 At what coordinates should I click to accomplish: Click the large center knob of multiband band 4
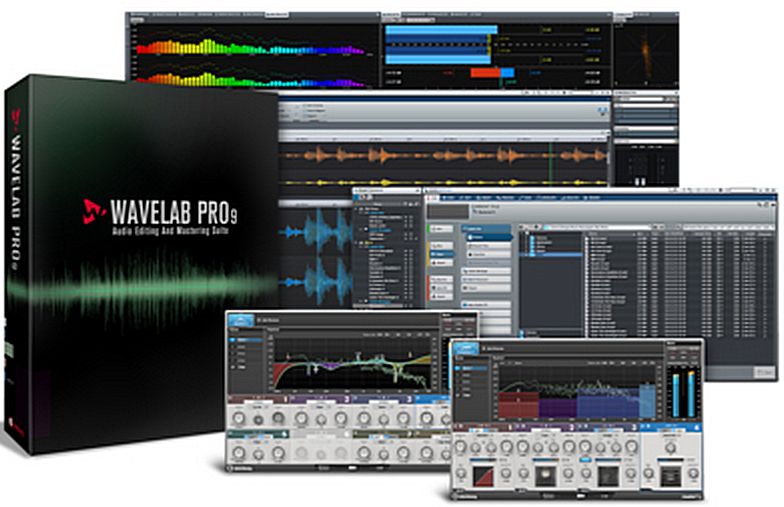(670, 448)
